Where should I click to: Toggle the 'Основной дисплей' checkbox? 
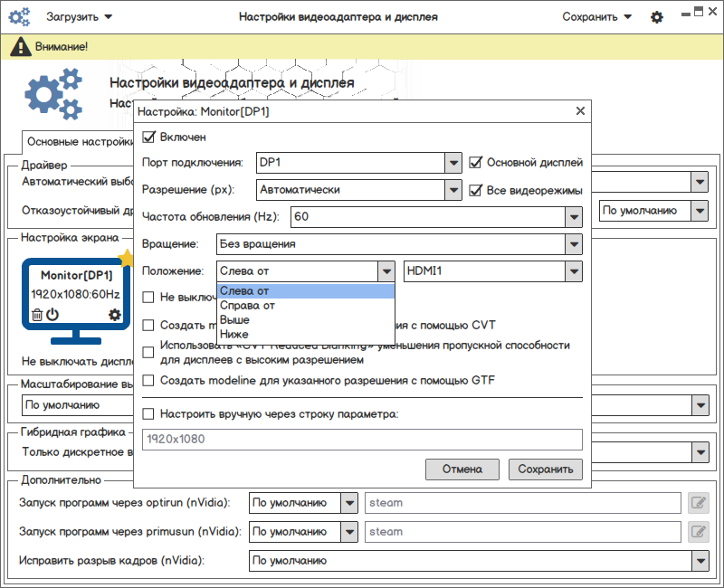coord(476,163)
